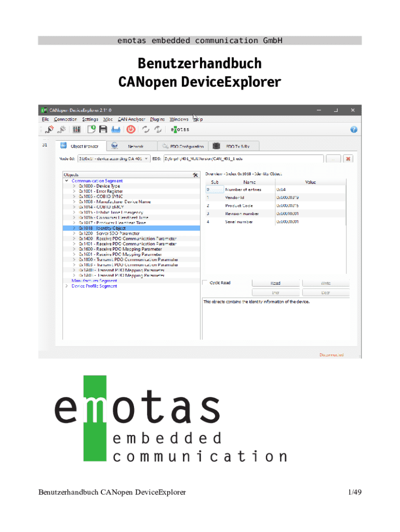Click the Disconnected status text

click(331, 355)
